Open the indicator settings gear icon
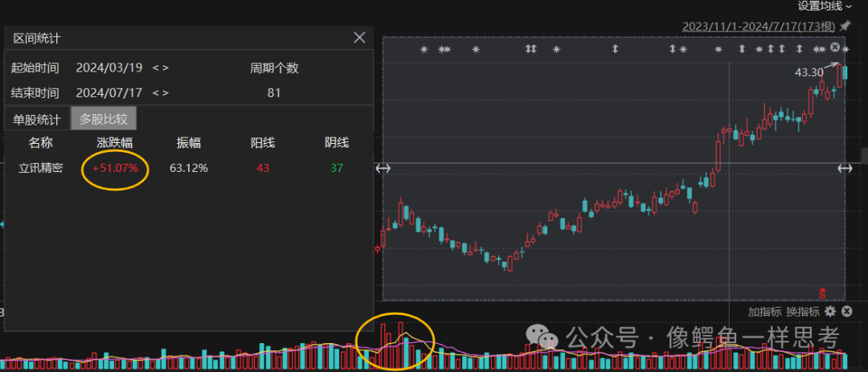Viewport: 868px width, 372px height. pyautogui.click(x=829, y=312)
